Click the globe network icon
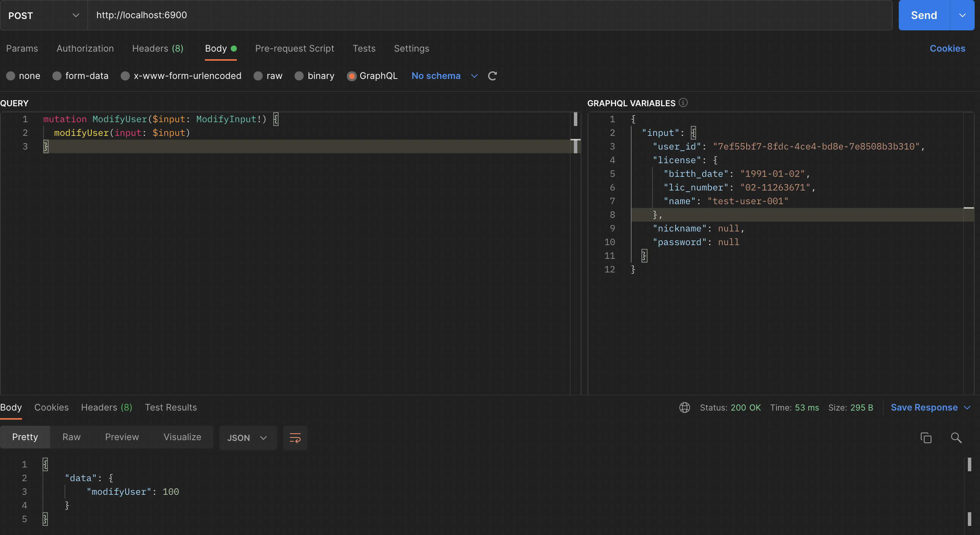The height and width of the screenshot is (535, 980). click(684, 408)
